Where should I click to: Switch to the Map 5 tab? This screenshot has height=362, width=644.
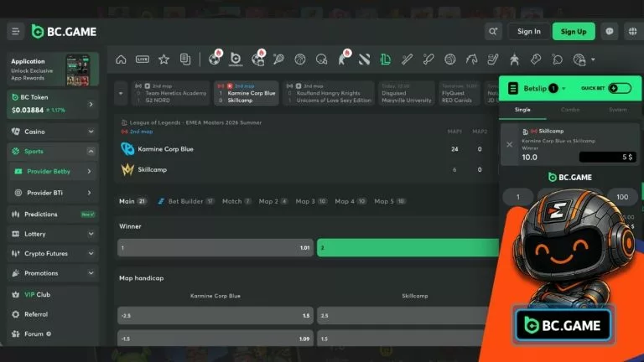click(x=390, y=201)
